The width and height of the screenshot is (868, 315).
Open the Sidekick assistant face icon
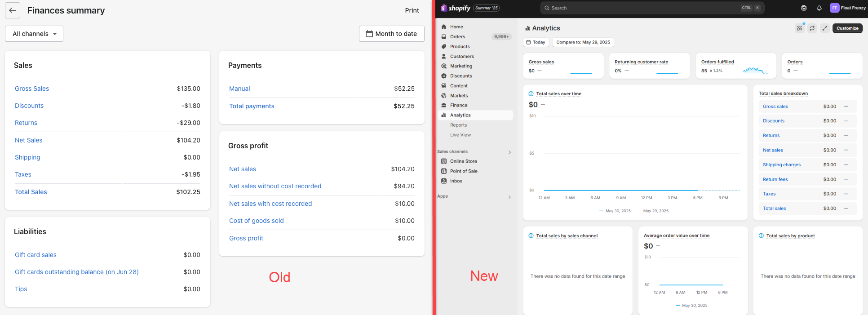(804, 8)
